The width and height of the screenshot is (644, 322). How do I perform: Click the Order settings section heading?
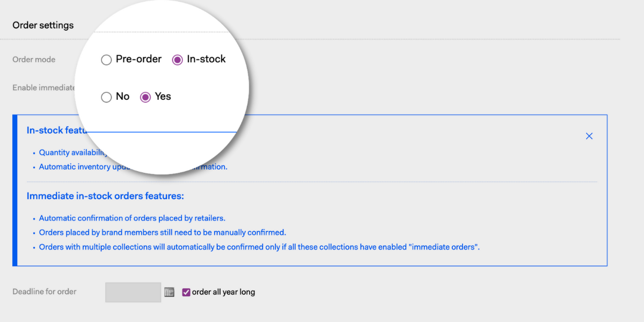click(x=43, y=25)
